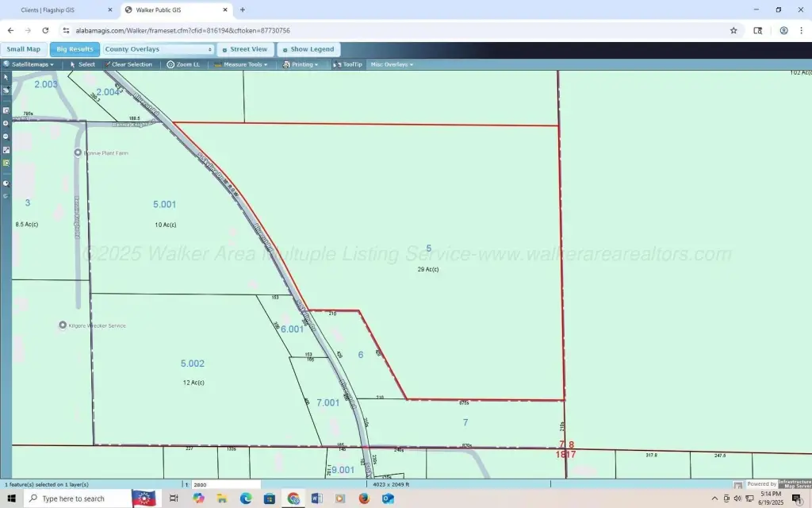Click the Show Legend button
This screenshot has width=812, height=508.
(x=308, y=49)
